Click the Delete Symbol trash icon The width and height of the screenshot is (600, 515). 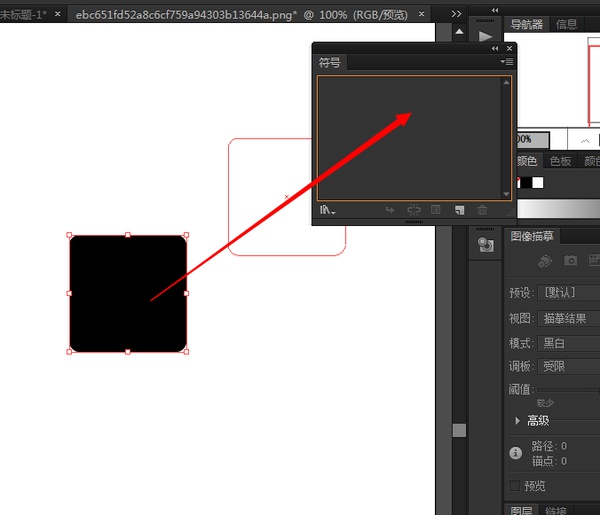(x=483, y=210)
